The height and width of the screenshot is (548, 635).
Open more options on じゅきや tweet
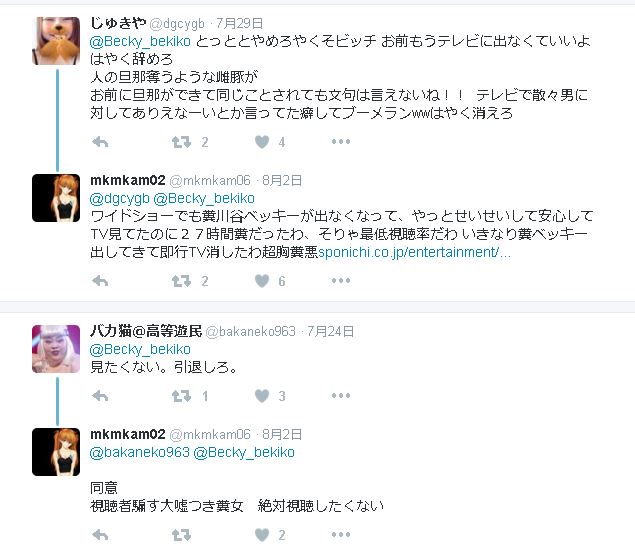click(x=341, y=142)
